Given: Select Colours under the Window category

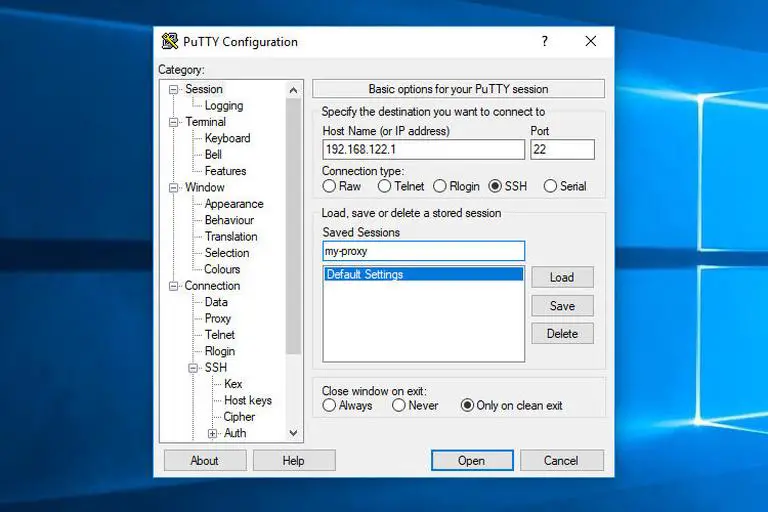Looking at the screenshot, I should [222, 269].
